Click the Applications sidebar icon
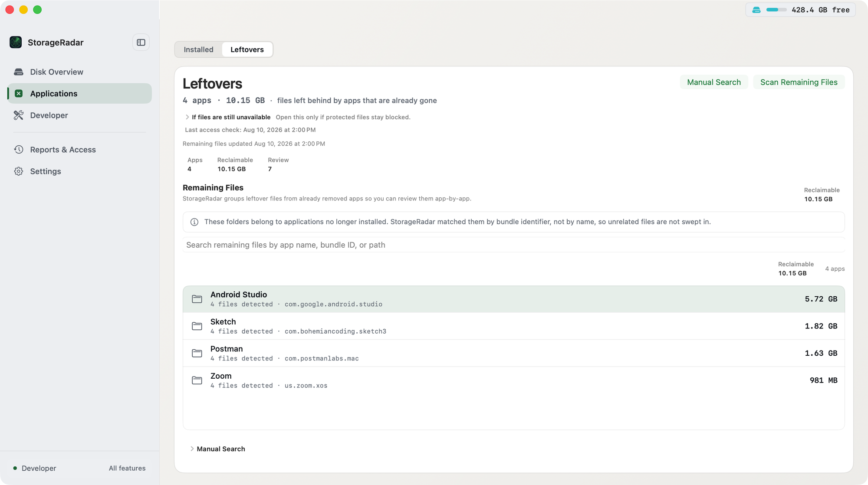The width and height of the screenshot is (868, 485). (19, 94)
